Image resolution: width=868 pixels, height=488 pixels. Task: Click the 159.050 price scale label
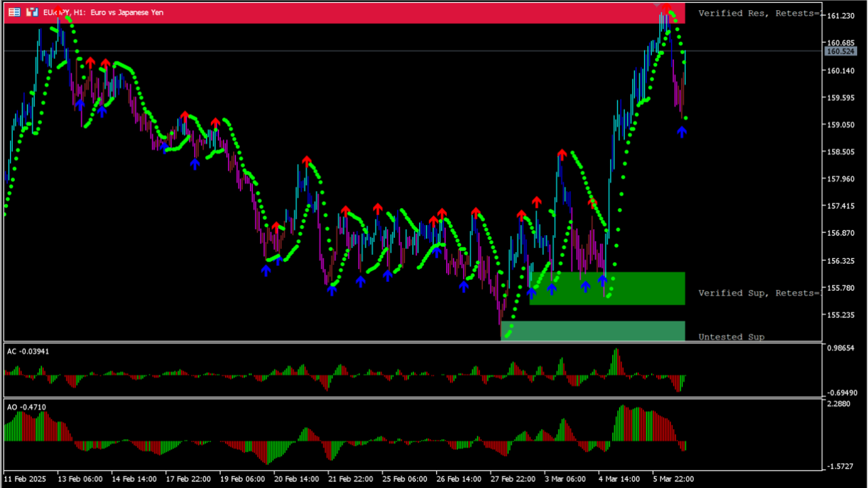840,124
